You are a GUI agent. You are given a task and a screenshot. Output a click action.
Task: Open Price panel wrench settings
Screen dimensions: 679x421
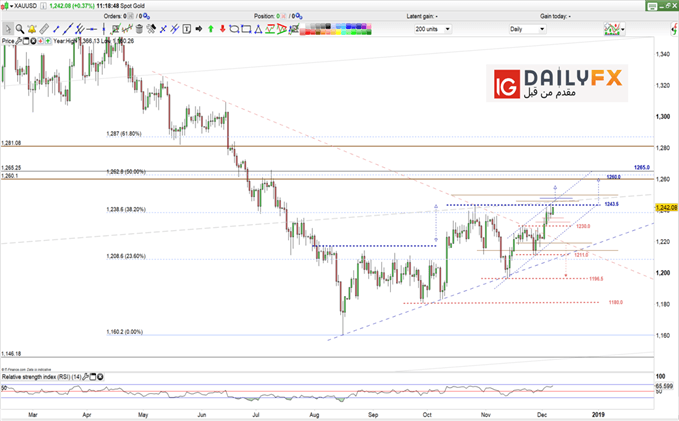click(x=19, y=41)
